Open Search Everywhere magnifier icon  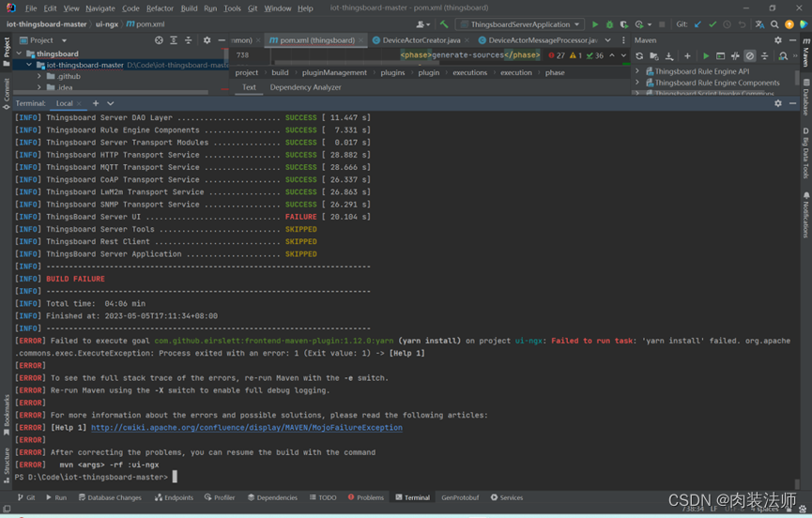pyautogui.click(x=774, y=24)
